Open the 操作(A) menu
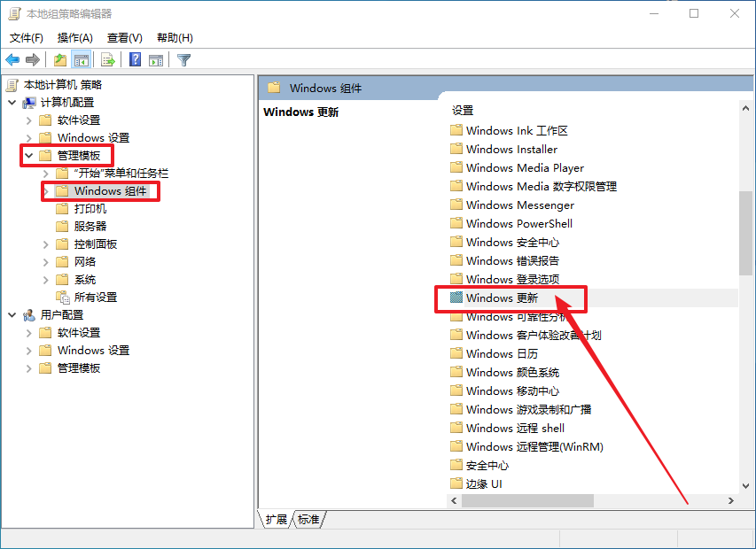The image size is (756, 549). (x=74, y=37)
